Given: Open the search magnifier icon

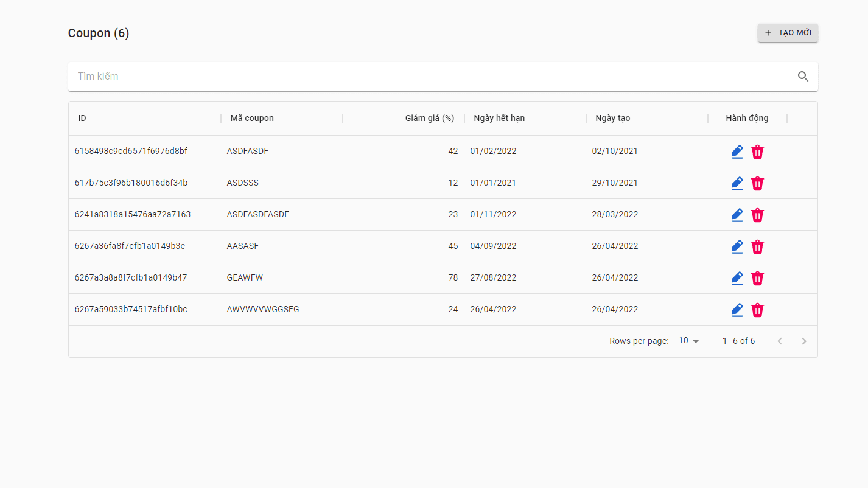Looking at the screenshot, I should point(803,76).
